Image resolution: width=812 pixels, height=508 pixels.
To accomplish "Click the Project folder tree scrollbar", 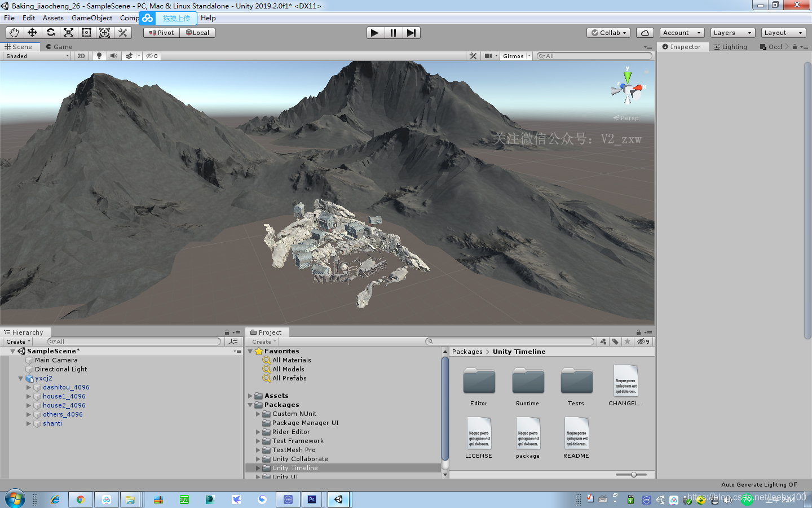I will click(x=445, y=409).
